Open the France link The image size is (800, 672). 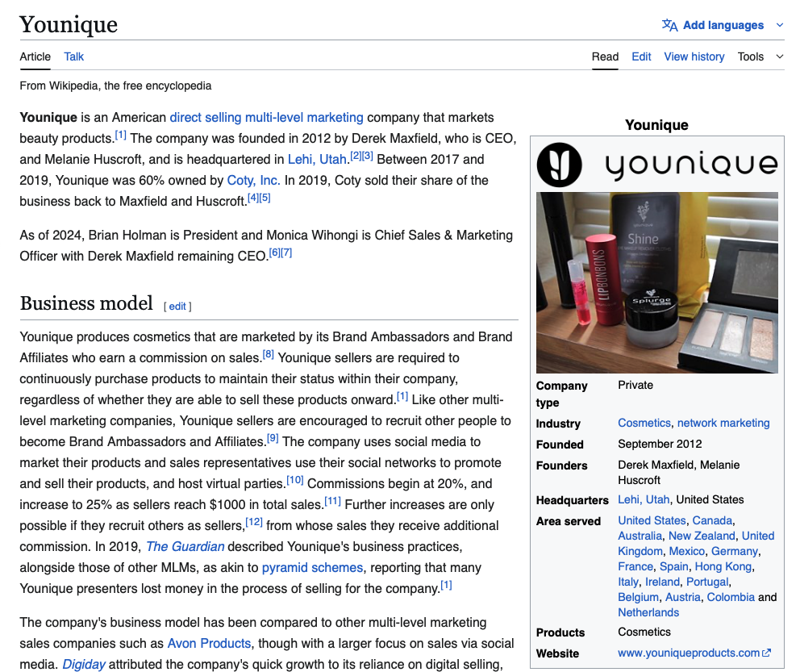[x=635, y=566]
